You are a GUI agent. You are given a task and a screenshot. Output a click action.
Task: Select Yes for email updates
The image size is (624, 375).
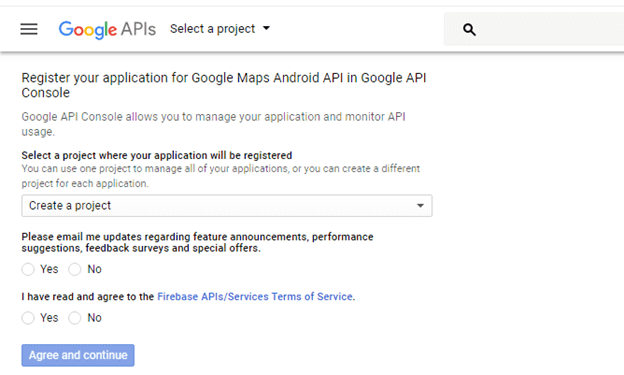click(x=28, y=270)
